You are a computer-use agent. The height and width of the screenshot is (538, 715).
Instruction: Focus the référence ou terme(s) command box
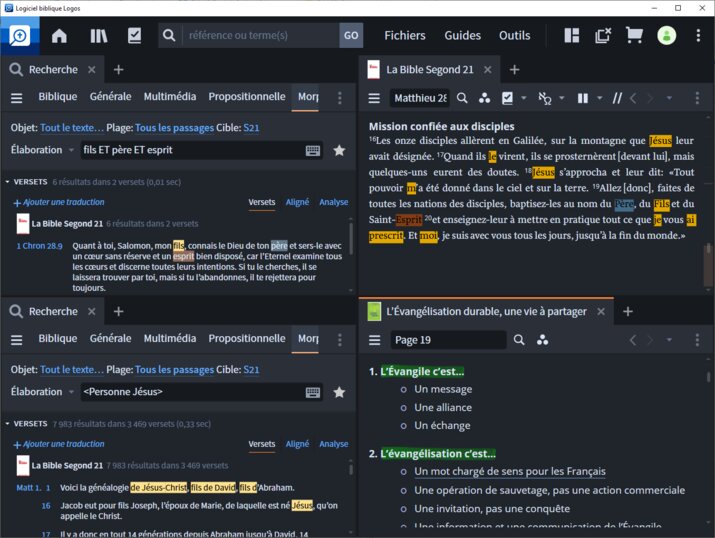click(260, 36)
